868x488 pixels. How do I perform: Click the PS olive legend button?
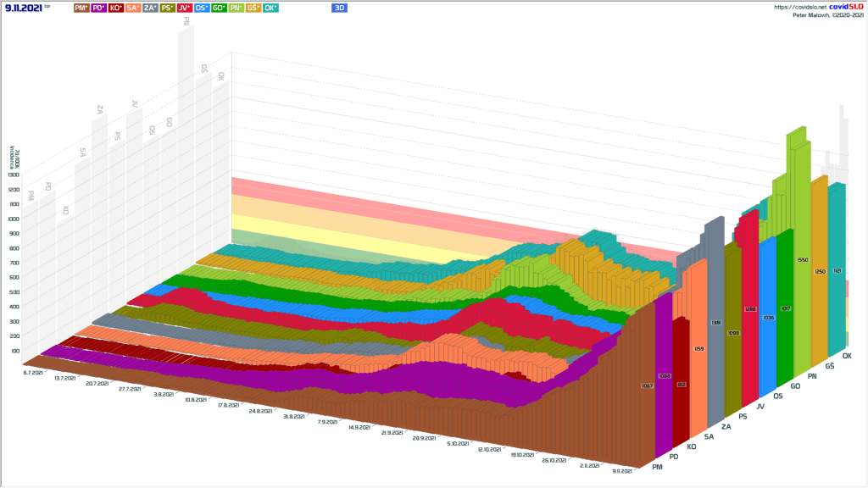(168, 8)
